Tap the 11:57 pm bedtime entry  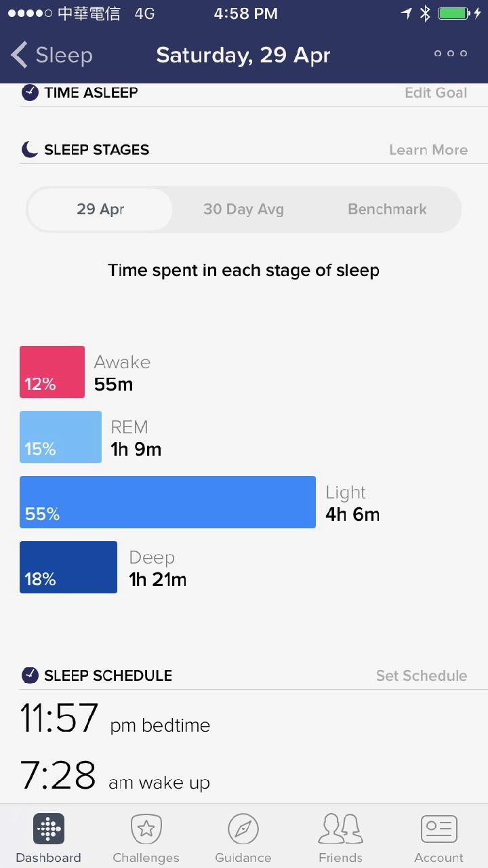(x=115, y=719)
